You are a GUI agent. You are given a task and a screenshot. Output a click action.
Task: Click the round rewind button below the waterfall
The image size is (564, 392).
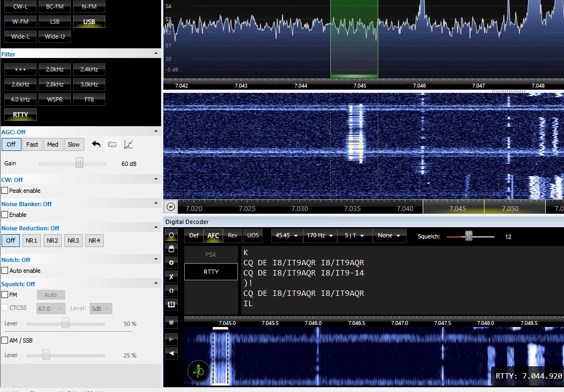click(171, 207)
